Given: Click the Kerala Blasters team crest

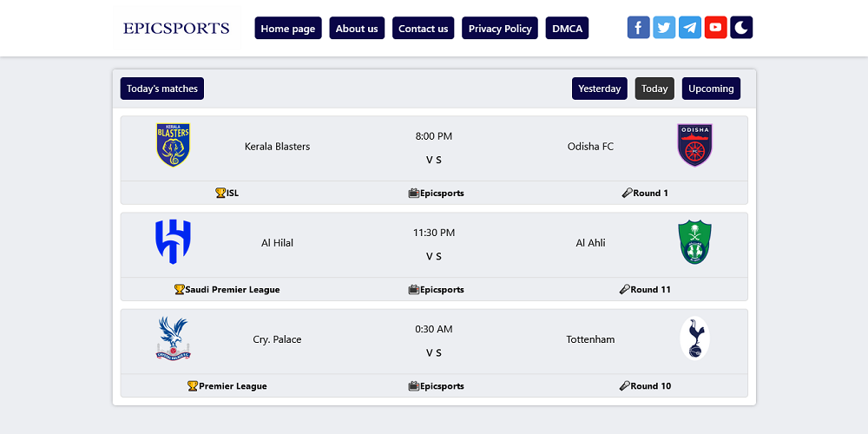Looking at the screenshot, I should pos(174,145).
